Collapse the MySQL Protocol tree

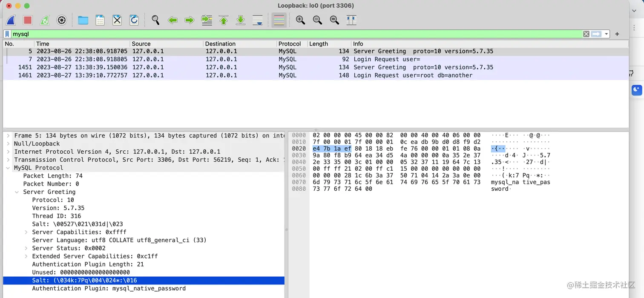[9, 168]
